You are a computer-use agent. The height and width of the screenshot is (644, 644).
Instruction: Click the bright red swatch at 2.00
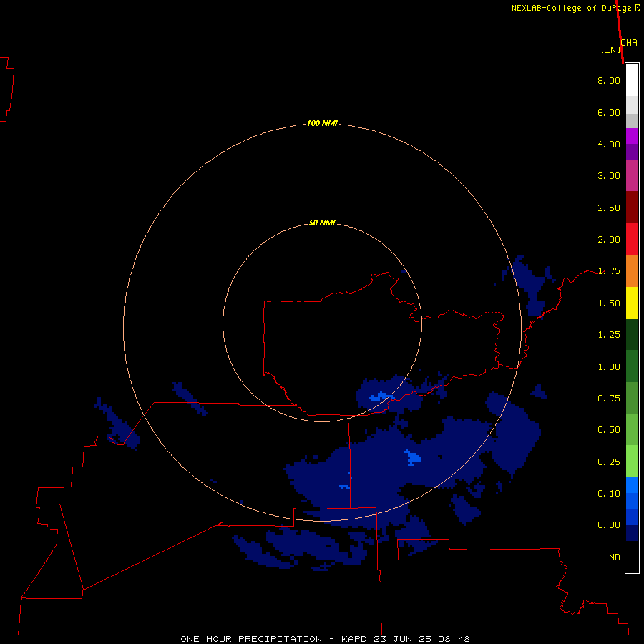tap(632, 239)
